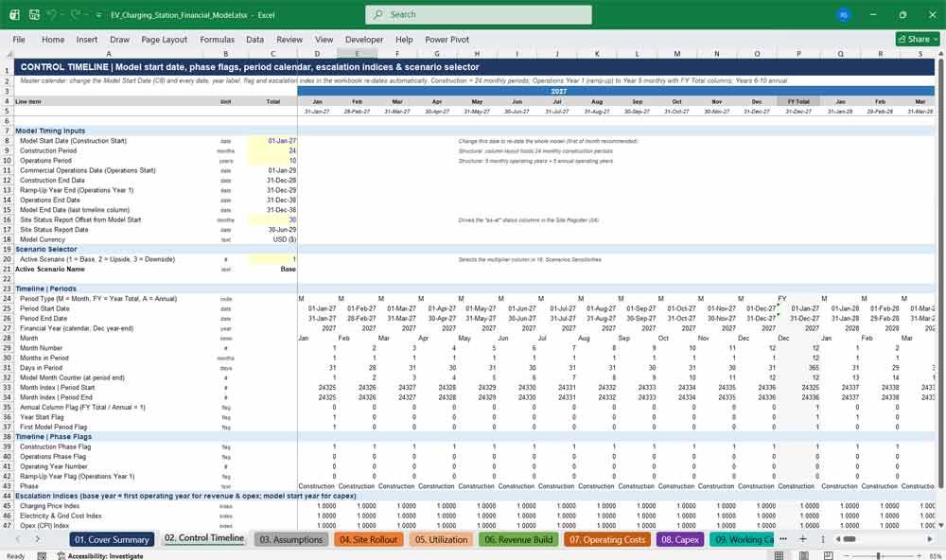
Task: Click next sheet navigation arrow
Action: click(x=37, y=539)
